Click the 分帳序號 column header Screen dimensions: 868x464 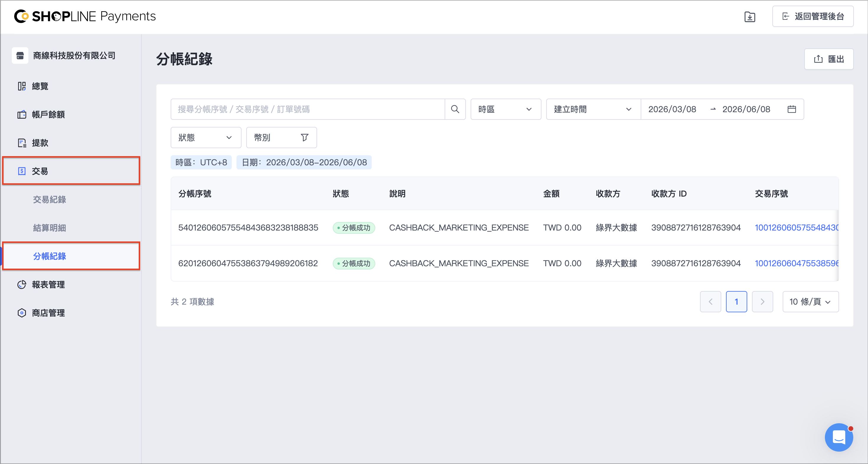pyautogui.click(x=195, y=194)
